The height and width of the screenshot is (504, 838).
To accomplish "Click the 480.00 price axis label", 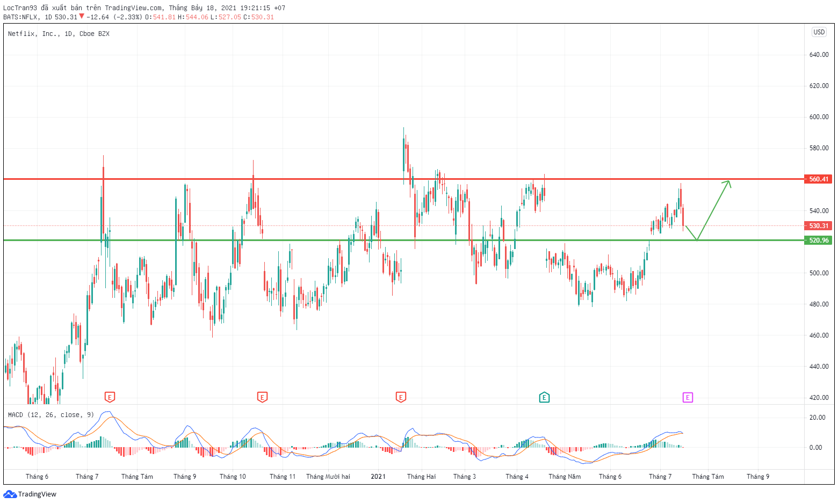I will (819, 304).
